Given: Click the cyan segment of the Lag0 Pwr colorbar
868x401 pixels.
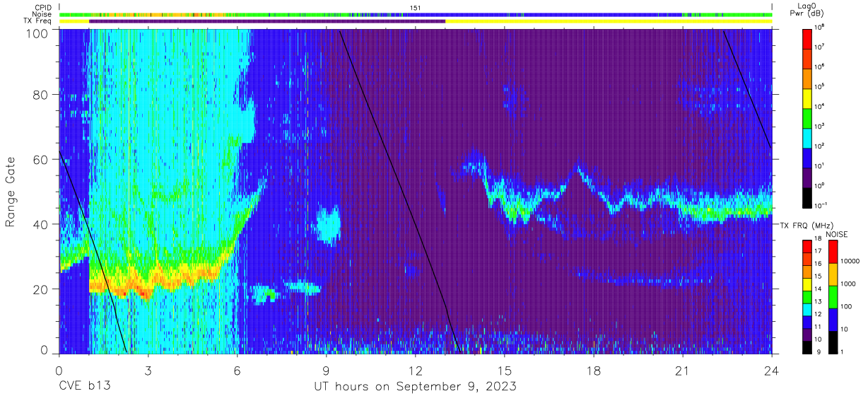Looking at the screenshot, I should coord(807,137).
